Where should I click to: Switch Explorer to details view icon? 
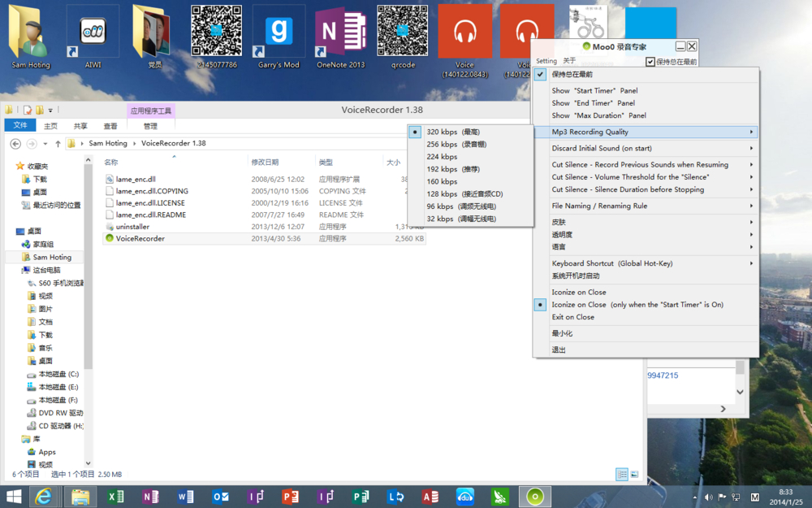pos(622,475)
